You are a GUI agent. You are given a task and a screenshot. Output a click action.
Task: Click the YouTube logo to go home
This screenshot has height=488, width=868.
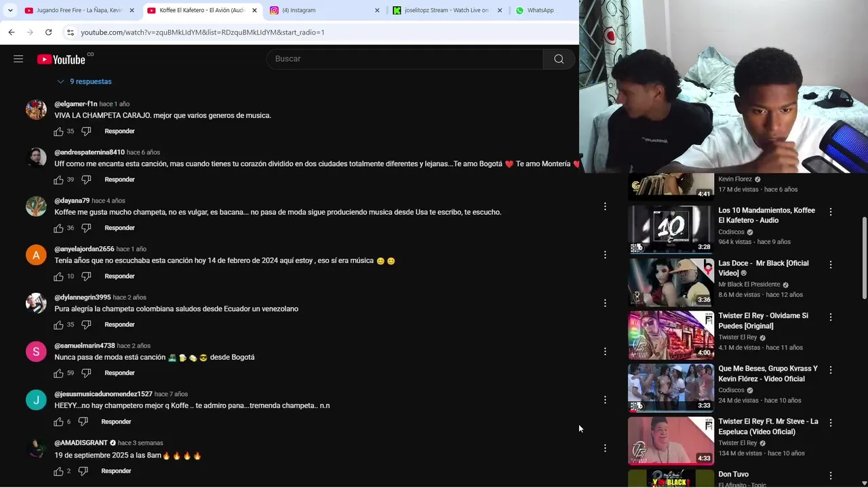[61, 59]
